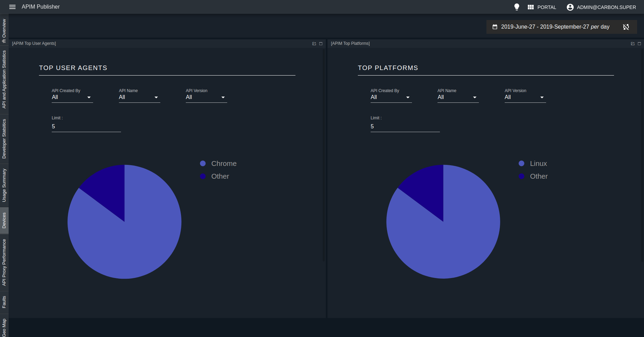Image resolution: width=644 pixels, height=337 pixels.
Task: Click the share icon on Top Platforms widget
Action: click(633, 43)
